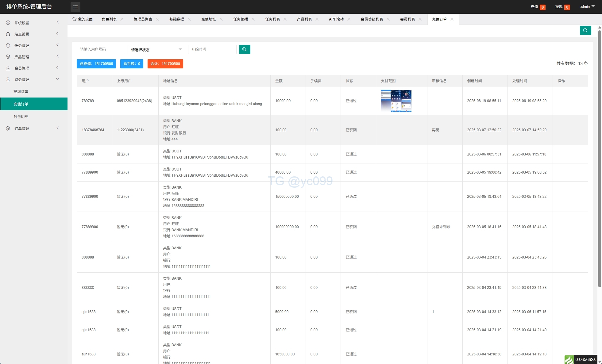Viewport: 602px width, 364px height.
Task: Open the payment screenshot thumbnail
Action: point(396,101)
